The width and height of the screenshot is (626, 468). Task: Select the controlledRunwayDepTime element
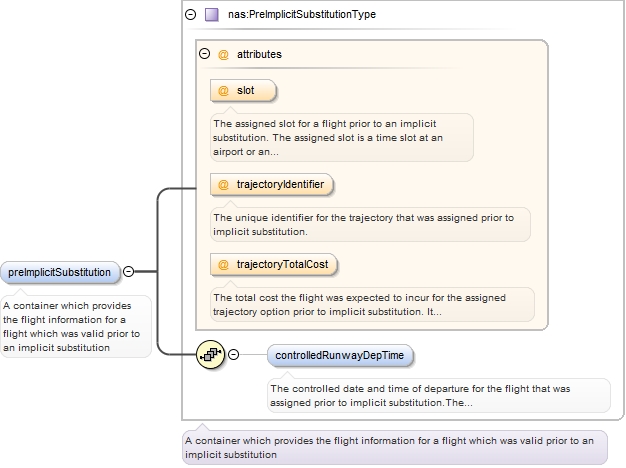(x=340, y=355)
